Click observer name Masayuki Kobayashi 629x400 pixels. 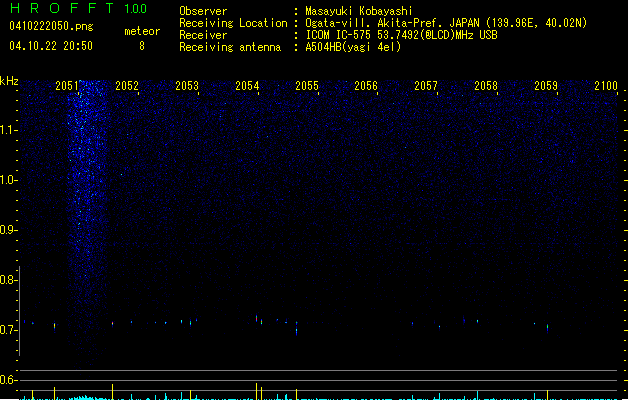click(x=359, y=11)
